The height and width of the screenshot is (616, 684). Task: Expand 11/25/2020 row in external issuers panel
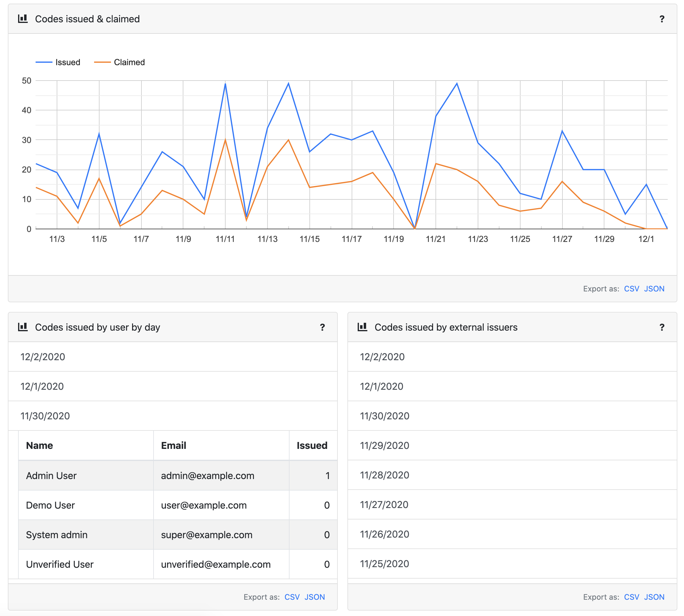385,564
